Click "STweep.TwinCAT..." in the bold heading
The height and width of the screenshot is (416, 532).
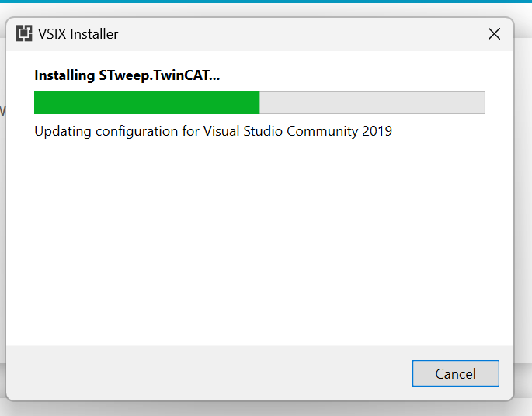tap(159, 75)
